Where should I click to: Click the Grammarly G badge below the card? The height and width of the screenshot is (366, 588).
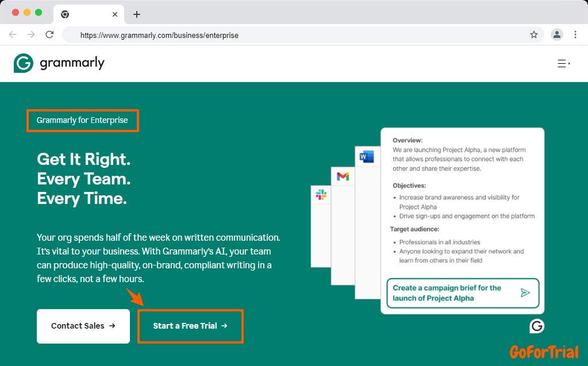(x=537, y=326)
